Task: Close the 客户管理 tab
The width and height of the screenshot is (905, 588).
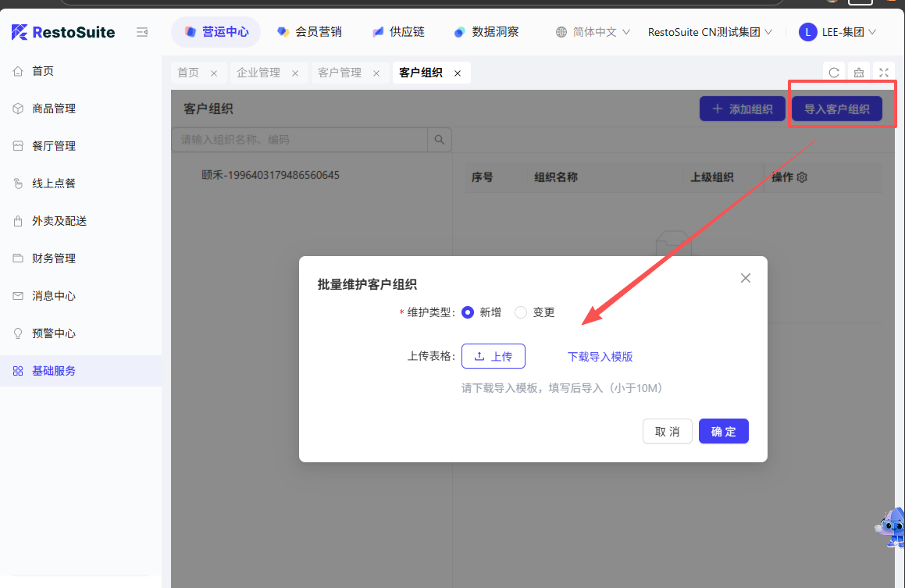Action: coord(376,73)
